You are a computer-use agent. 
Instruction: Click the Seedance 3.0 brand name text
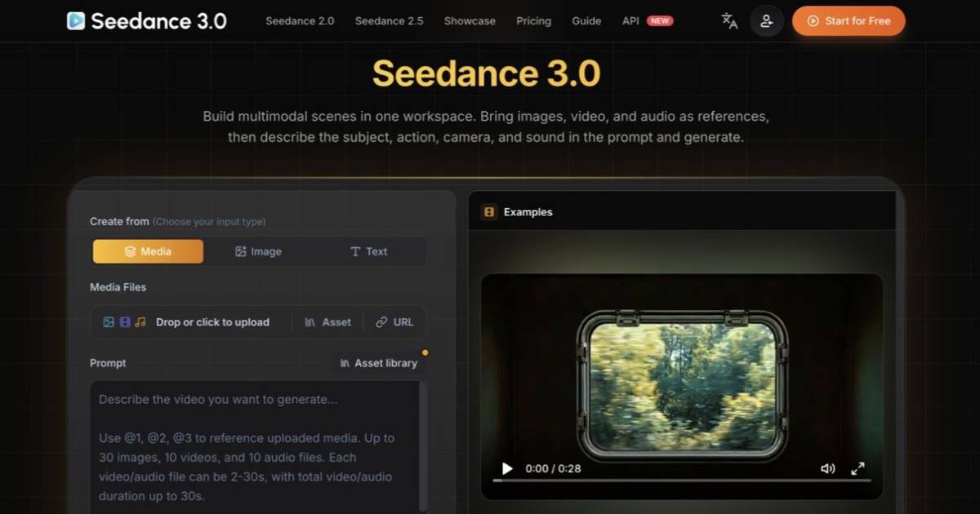pos(158,21)
